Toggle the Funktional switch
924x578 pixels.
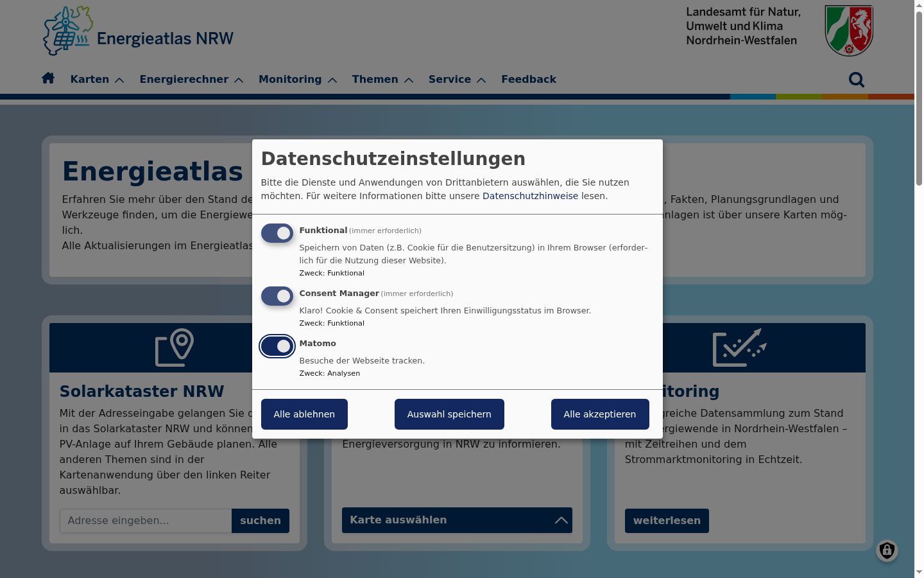277,233
